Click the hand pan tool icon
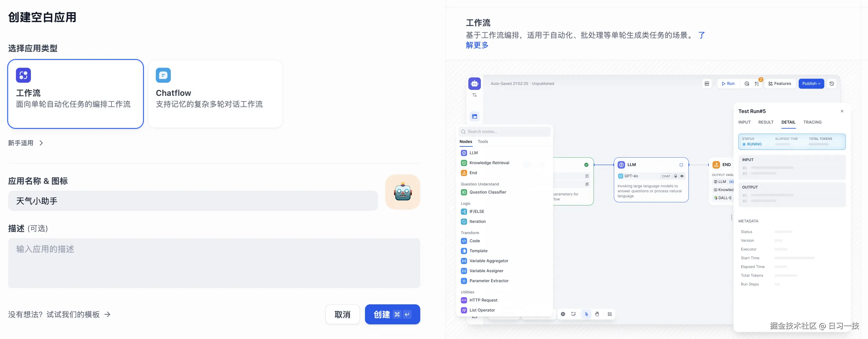 (597, 314)
